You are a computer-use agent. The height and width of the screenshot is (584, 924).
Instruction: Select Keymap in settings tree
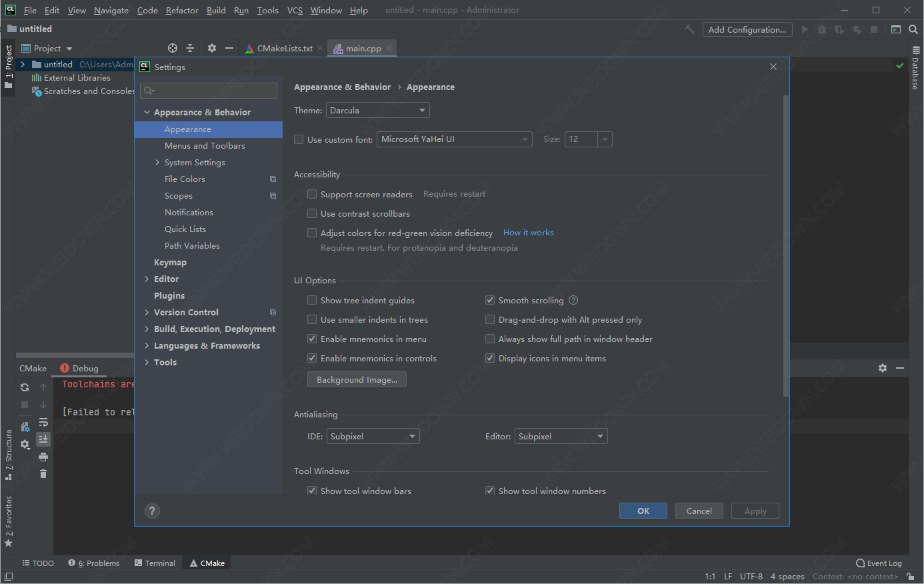click(x=170, y=262)
